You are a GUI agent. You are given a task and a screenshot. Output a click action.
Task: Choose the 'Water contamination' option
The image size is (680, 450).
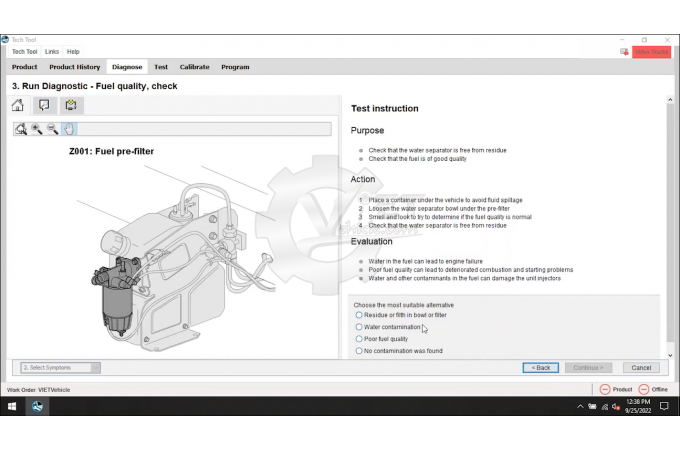pos(360,327)
